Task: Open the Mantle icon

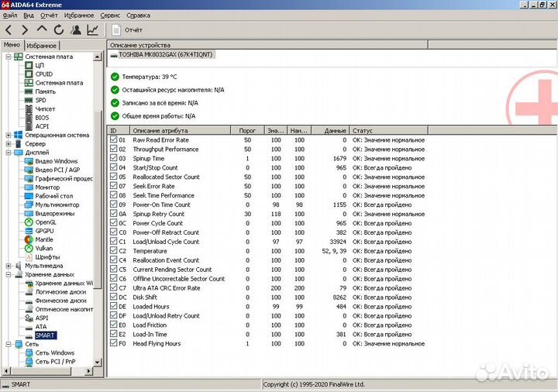Action: click(29, 239)
